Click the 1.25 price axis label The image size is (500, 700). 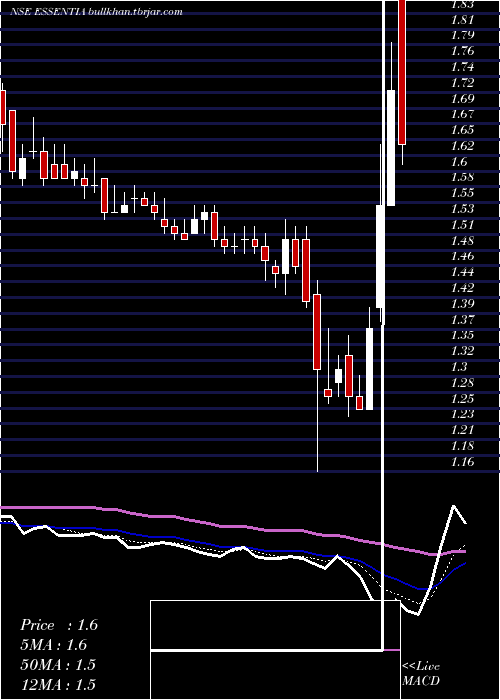click(x=462, y=398)
